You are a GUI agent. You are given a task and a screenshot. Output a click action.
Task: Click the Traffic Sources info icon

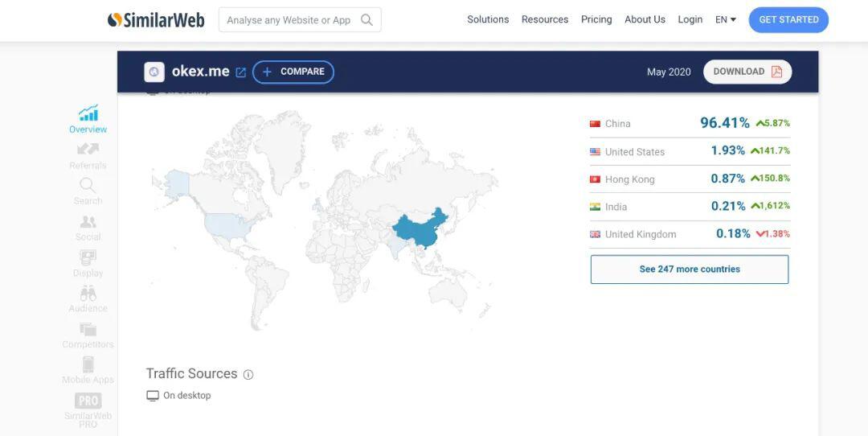248,375
